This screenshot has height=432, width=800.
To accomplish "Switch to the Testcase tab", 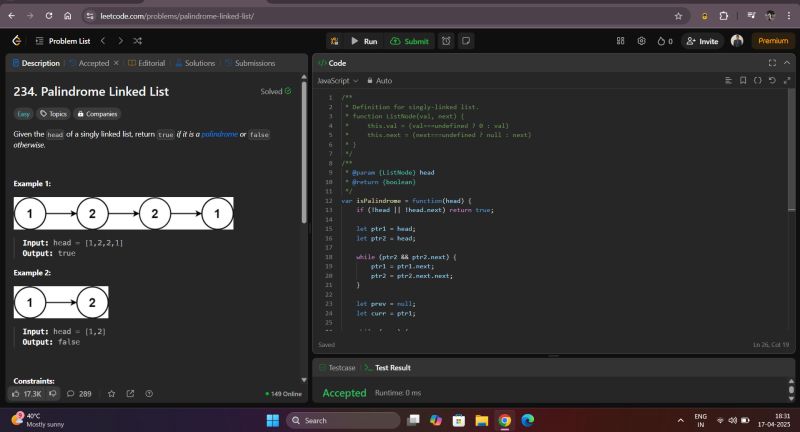I will click(337, 368).
